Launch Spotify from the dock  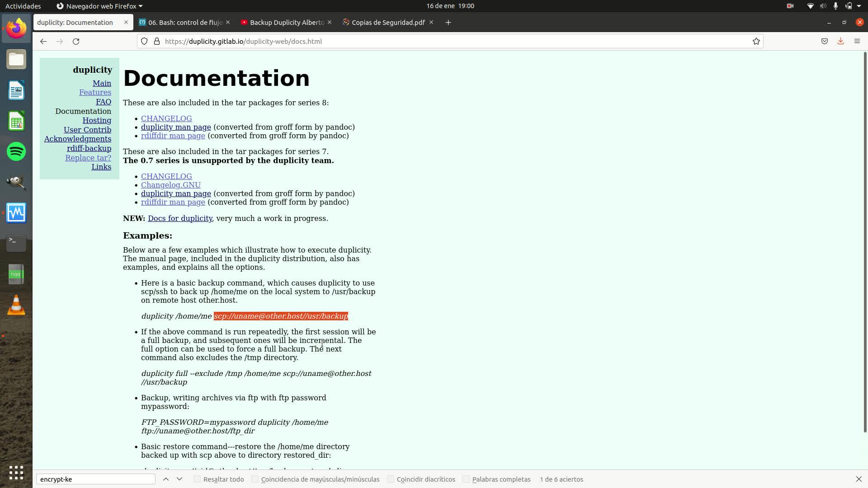(x=16, y=151)
